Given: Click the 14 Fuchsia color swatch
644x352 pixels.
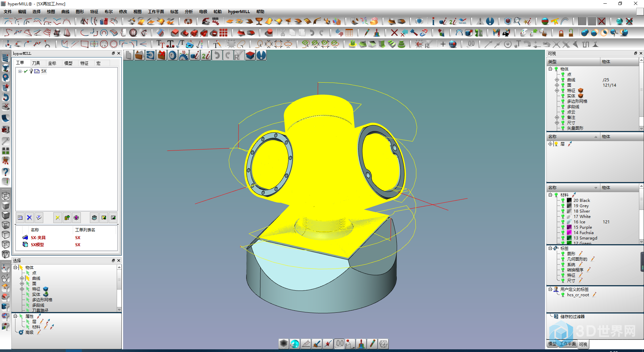Looking at the screenshot, I should pyautogui.click(x=569, y=233).
